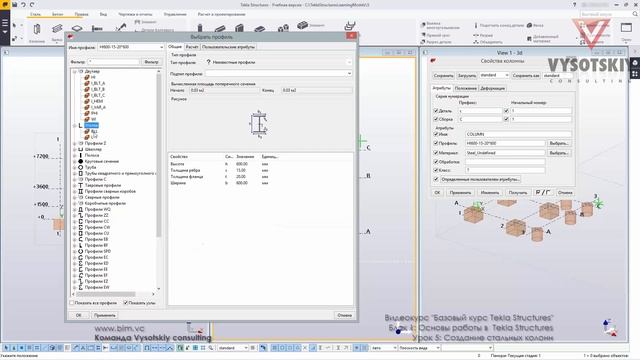640x360 pixels.
Task: Expand the Профили Z tree node
Action: tap(75, 143)
